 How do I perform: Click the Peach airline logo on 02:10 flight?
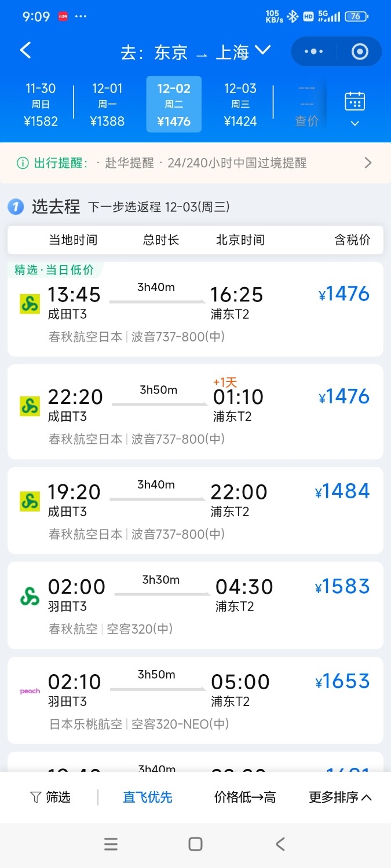pos(30,690)
